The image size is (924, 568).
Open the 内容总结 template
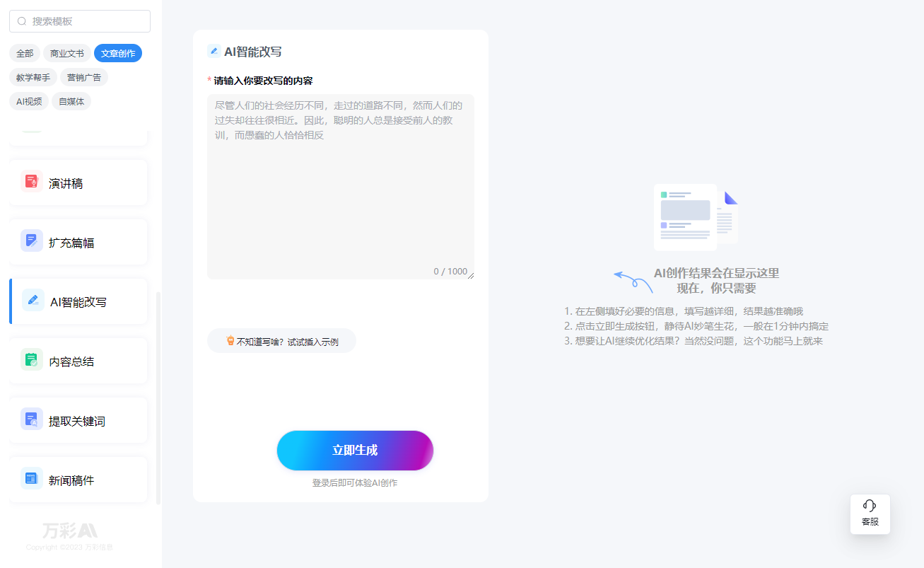tap(78, 361)
